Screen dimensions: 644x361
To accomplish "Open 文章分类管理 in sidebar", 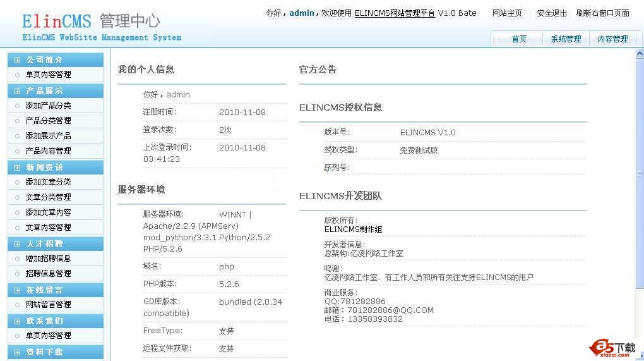I will 48,197.
